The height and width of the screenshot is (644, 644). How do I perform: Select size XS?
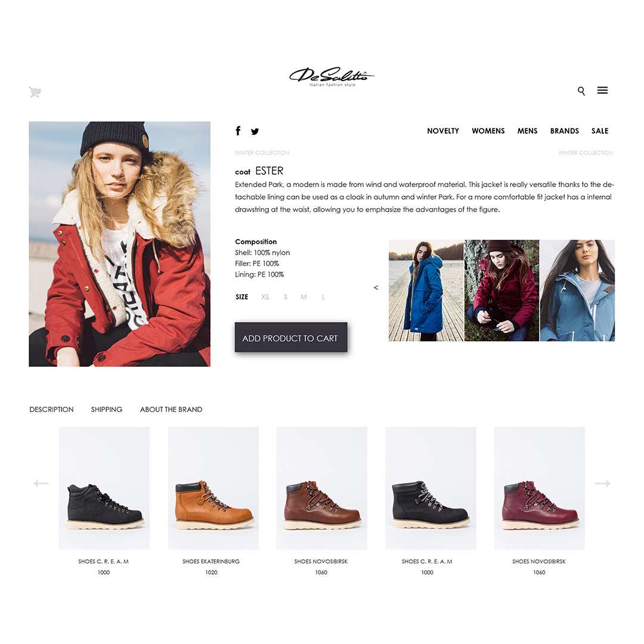coord(265,297)
